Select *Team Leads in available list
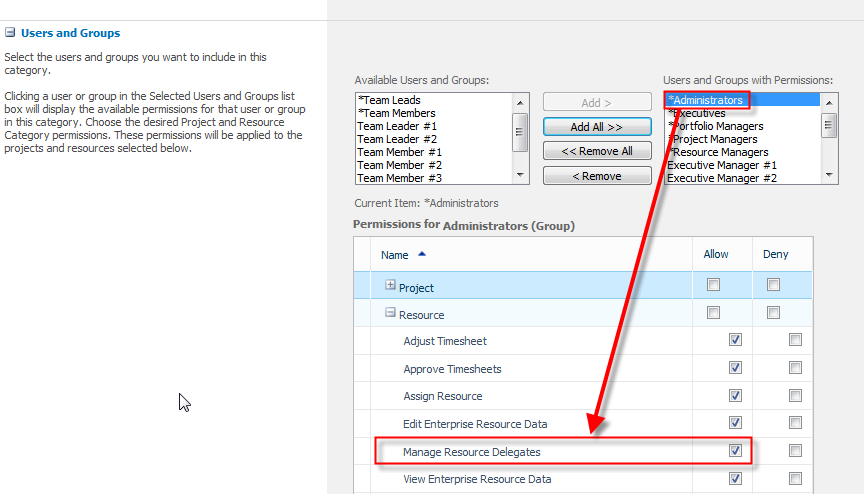The image size is (864, 494). point(389,100)
